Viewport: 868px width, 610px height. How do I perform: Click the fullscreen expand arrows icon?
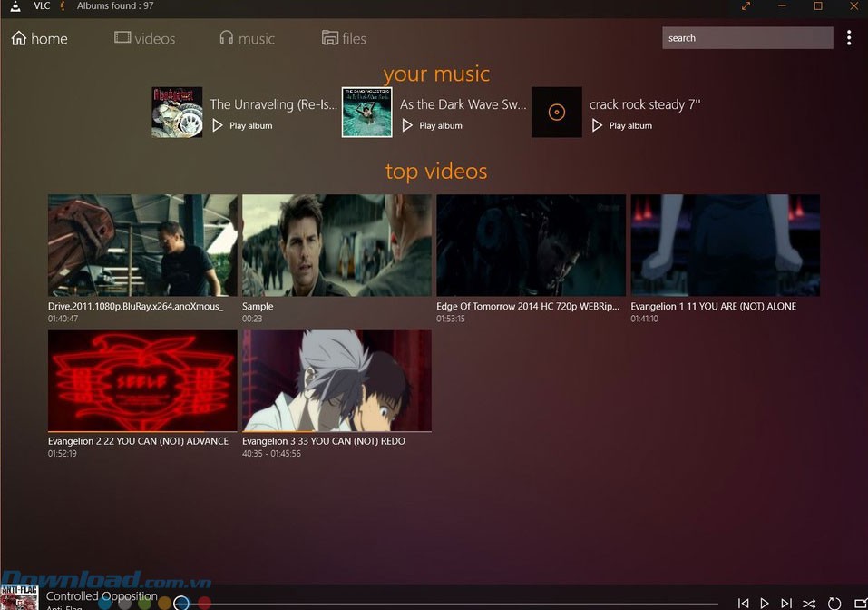[746, 6]
